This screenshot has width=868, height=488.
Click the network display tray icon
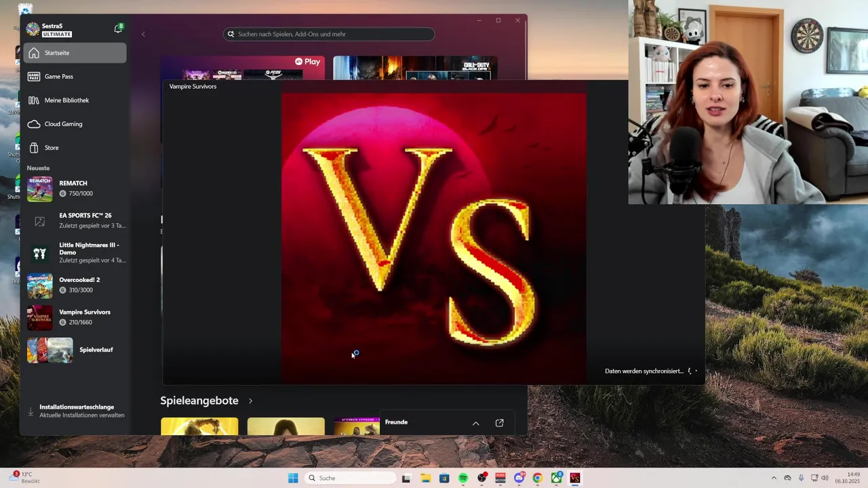814,478
